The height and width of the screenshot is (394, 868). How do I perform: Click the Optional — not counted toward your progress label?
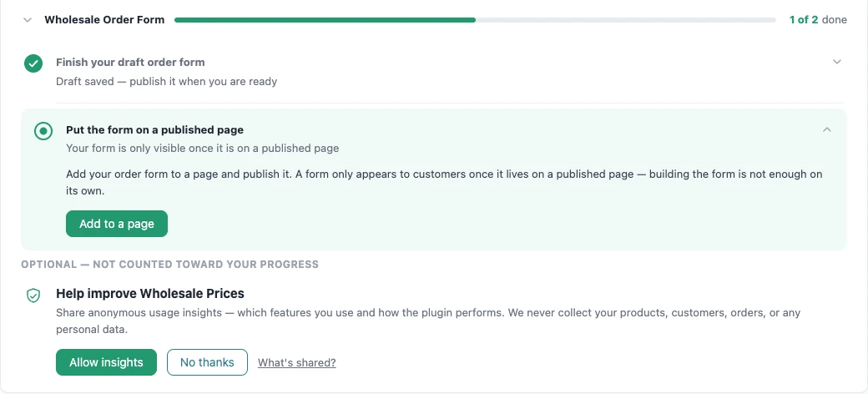point(170,265)
